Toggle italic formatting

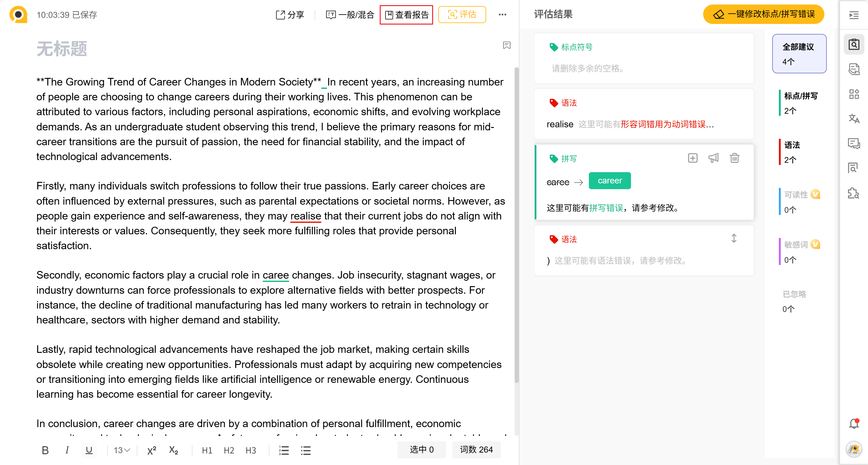click(67, 450)
